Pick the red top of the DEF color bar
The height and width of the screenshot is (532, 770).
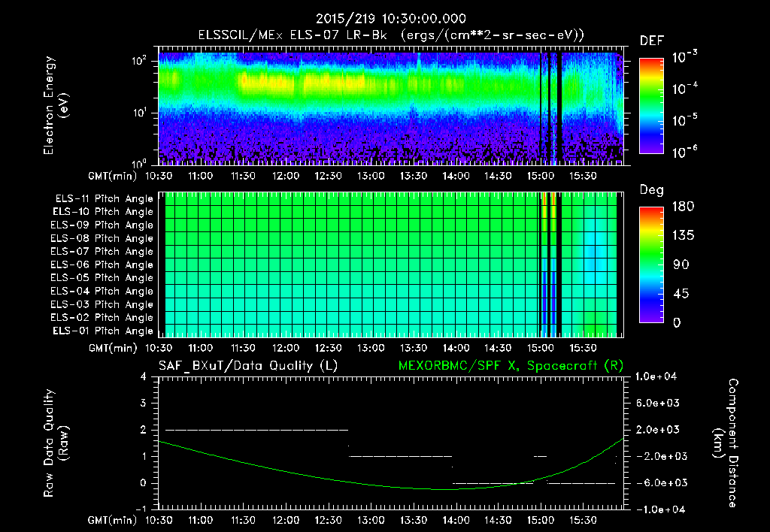pyautogui.click(x=651, y=63)
